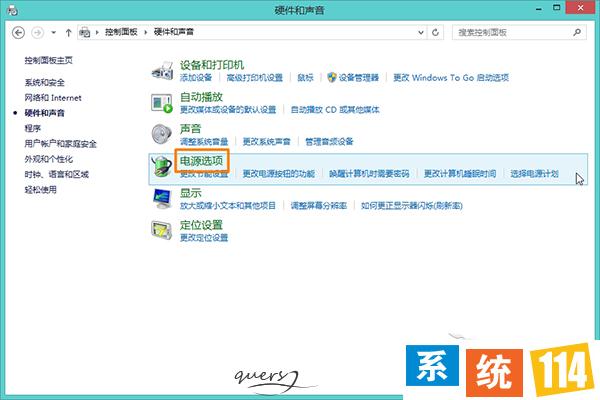
Task: Click the 唤醒计算机时需要密码 link
Action: pos(369,174)
